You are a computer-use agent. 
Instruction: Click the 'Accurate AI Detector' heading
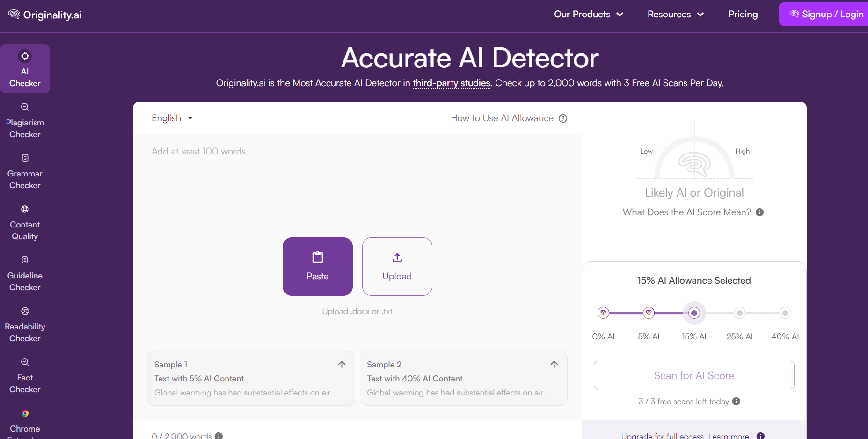[470, 58]
